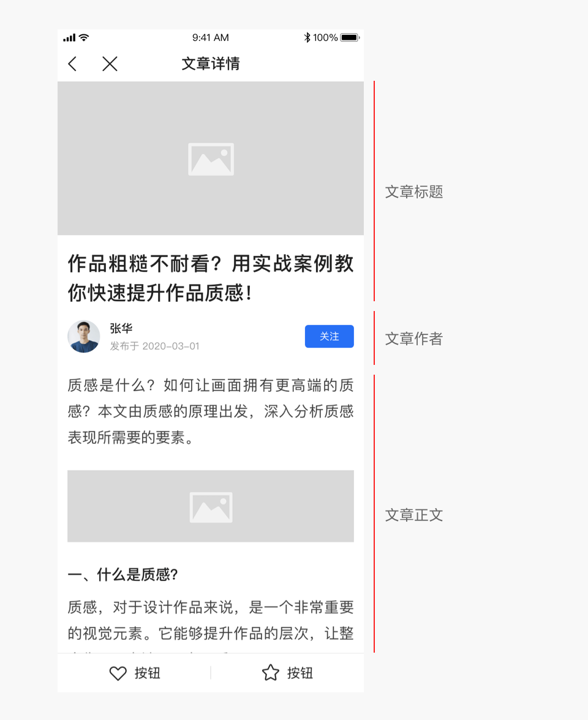The image size is (588, 720).
Task: Tap the heart like icon
Action: 118,673
